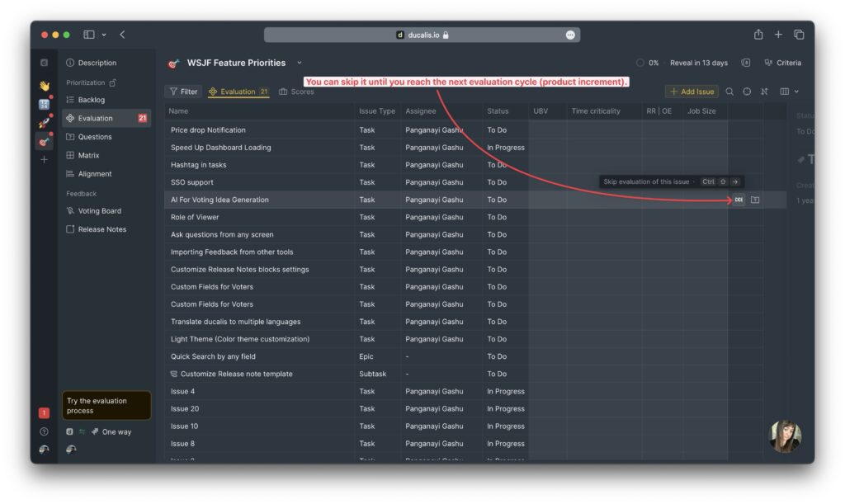Click the Add Issue button
845x504 pixels.
691,92
